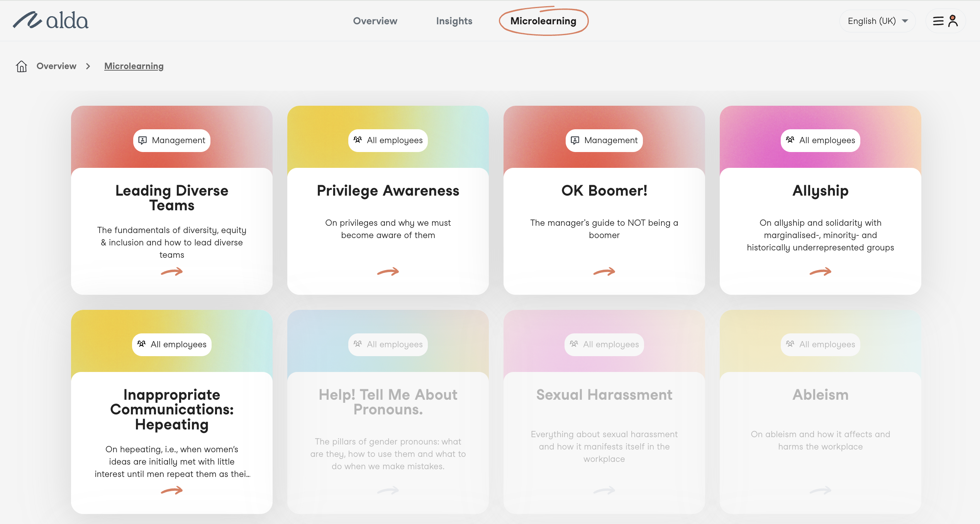The height and width of the screenshot is (524, 980).
Task: Open the user profile menu icon
Action: [946, 21]
